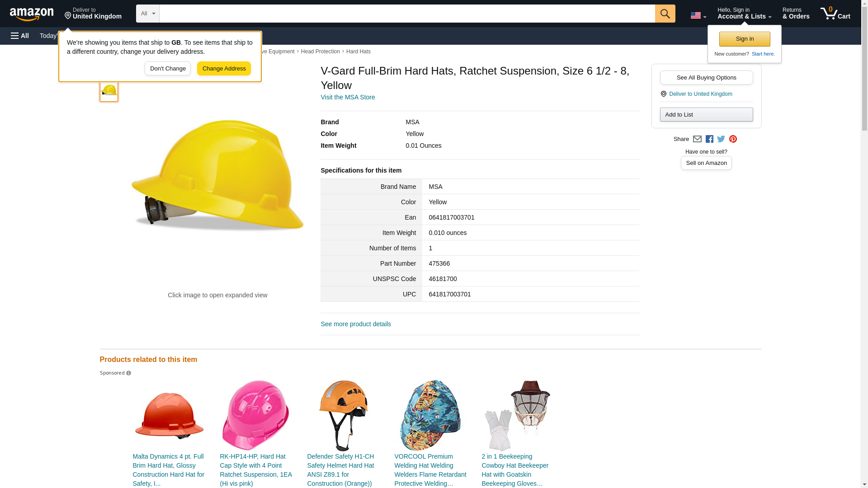
Task: Open the cart icon
Action: pyautogui.click(x=835, y=14)
